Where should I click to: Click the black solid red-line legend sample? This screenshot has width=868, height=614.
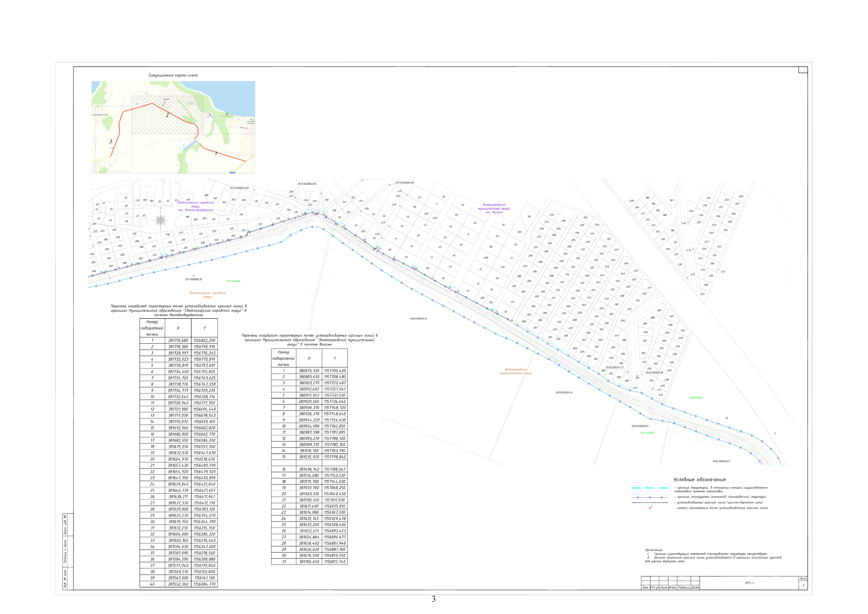650,502
